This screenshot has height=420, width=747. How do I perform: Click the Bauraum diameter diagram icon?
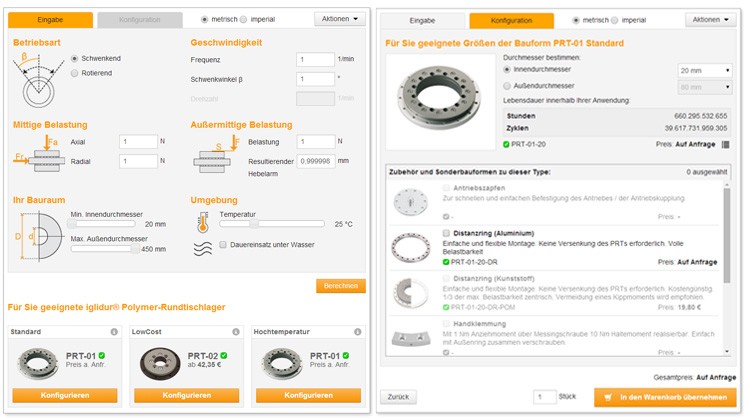pyautogui.click(x=39, y=237)
